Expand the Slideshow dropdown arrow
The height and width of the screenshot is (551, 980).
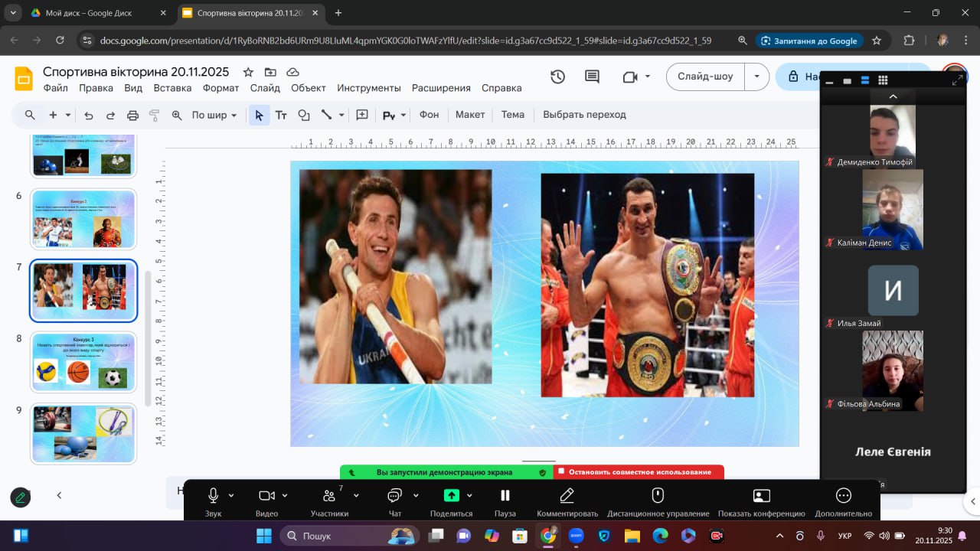756,77
